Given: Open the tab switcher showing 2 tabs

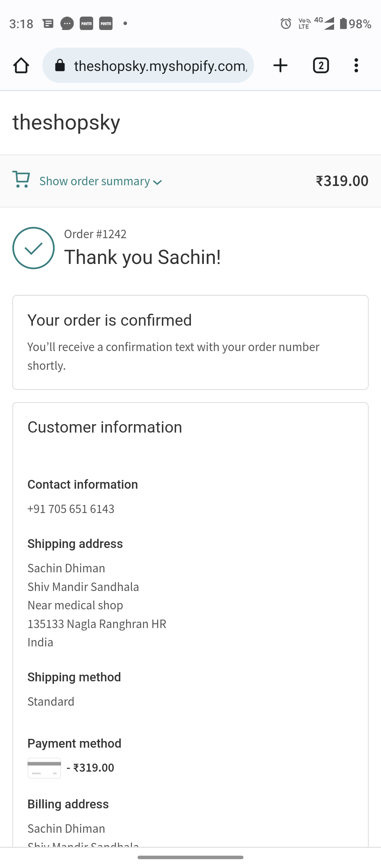Looking at the screenshot, I should 321,66.
